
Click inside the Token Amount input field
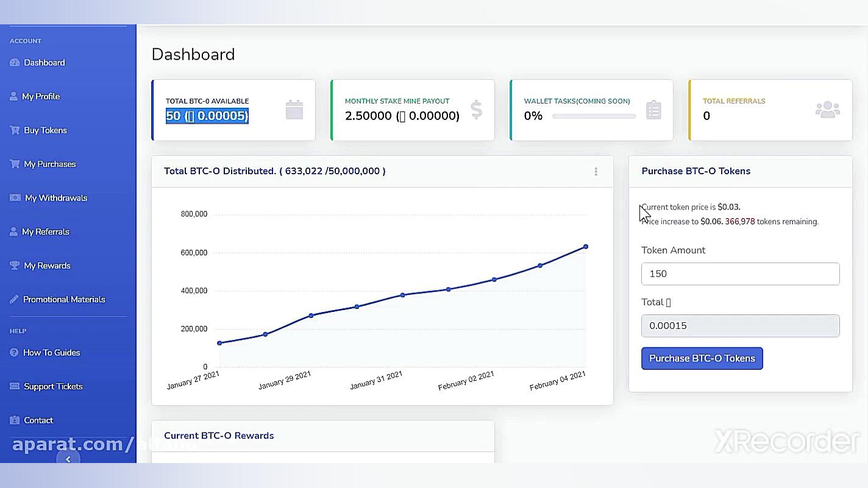pos(739,274)
